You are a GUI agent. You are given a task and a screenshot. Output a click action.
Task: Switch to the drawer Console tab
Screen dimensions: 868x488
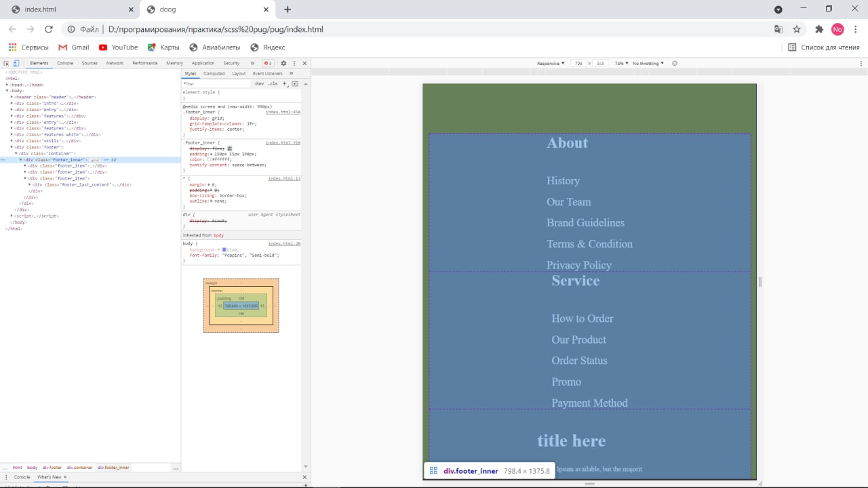point(22,477)
